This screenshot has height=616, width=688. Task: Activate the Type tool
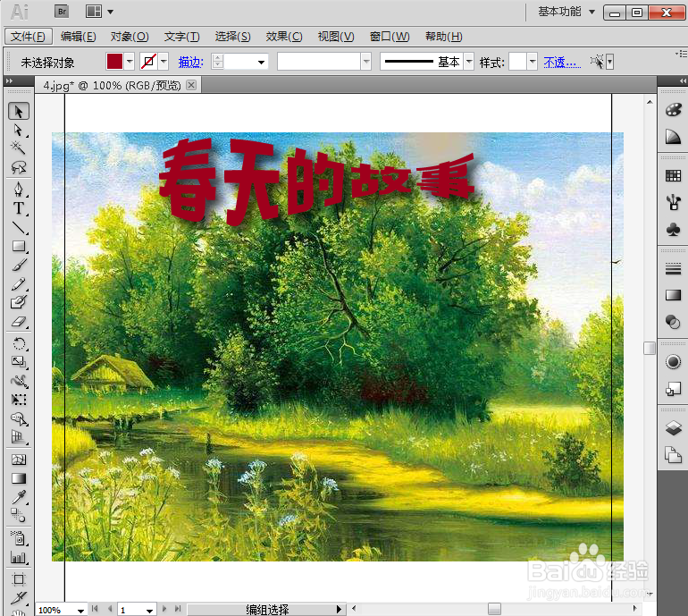coord(19,208)
